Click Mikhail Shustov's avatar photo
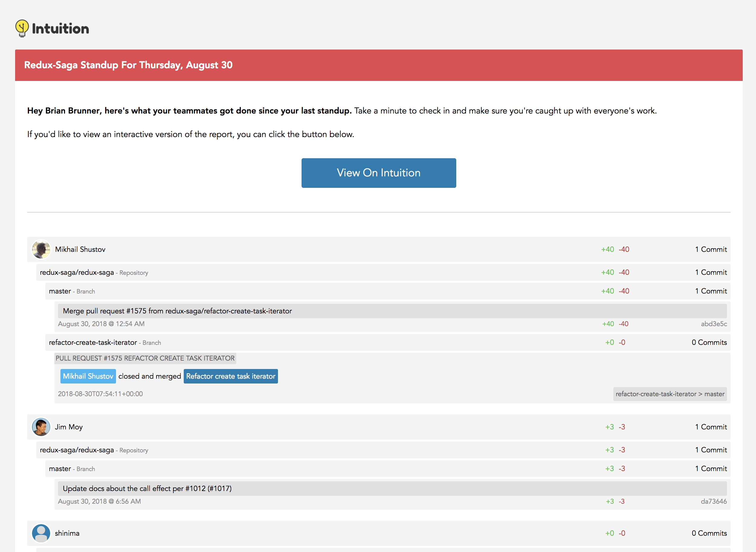 coord(41,249)
